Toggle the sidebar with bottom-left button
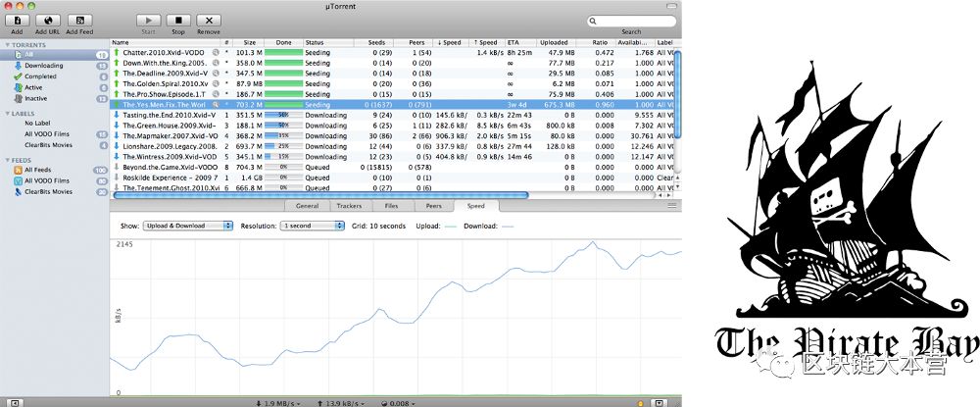980x407 pixels. [x=15, y=403]
